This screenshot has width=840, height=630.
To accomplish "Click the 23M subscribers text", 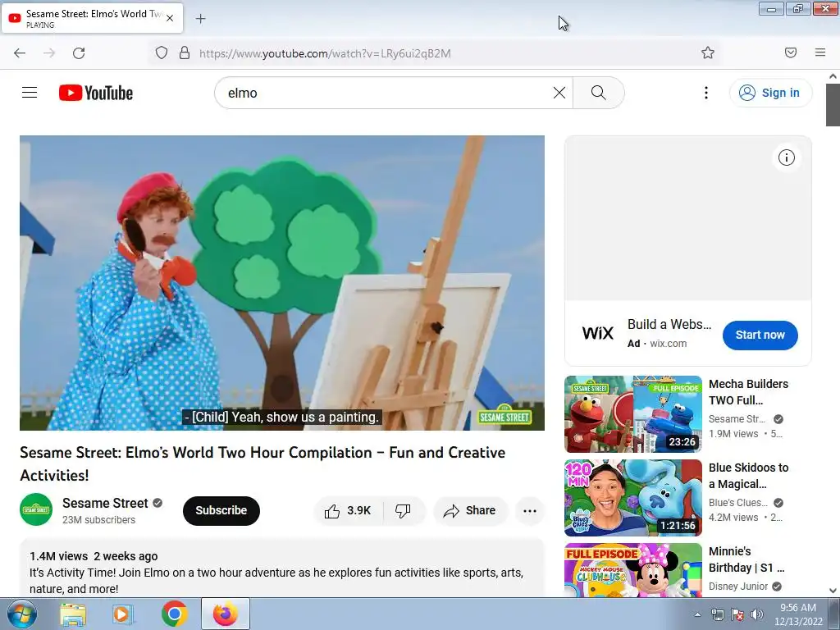I will click(98, 519).
